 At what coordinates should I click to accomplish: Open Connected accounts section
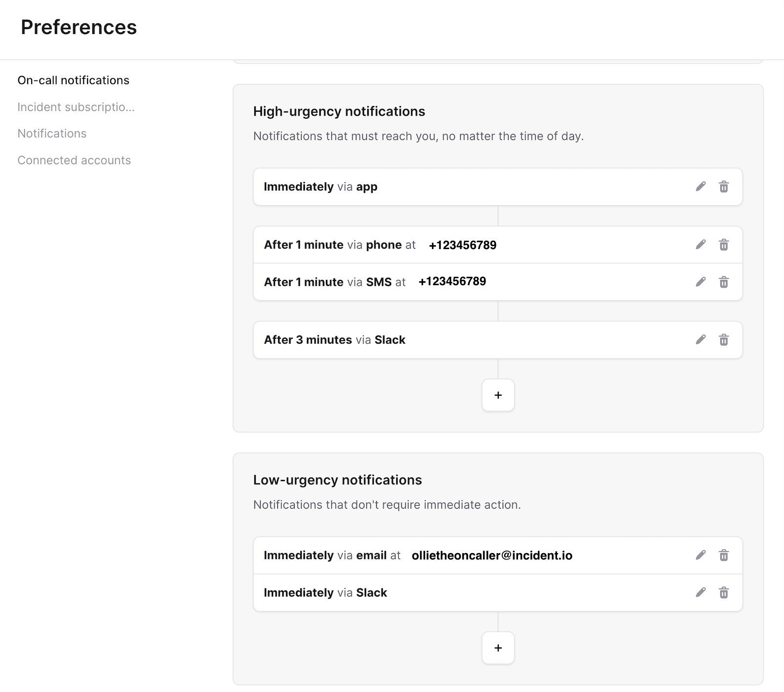[74, 160]
